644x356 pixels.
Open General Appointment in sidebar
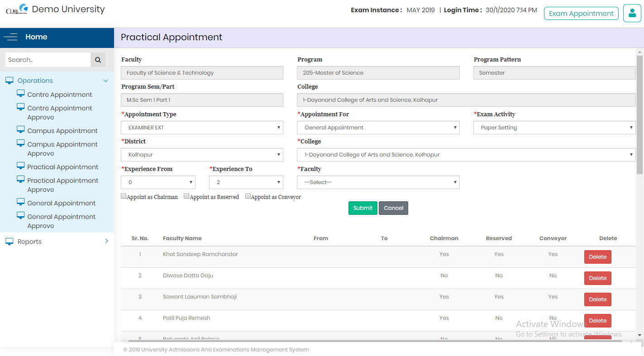pos(61,203)
